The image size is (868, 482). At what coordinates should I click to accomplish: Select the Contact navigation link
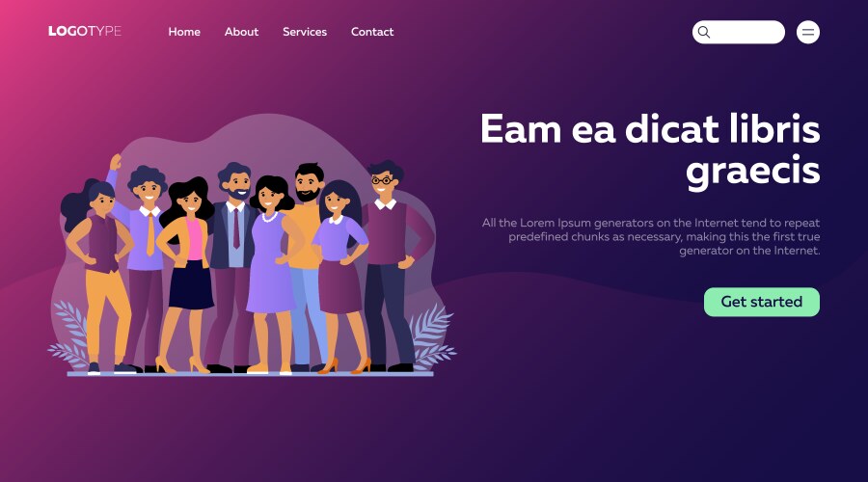[x=372, y=32]
